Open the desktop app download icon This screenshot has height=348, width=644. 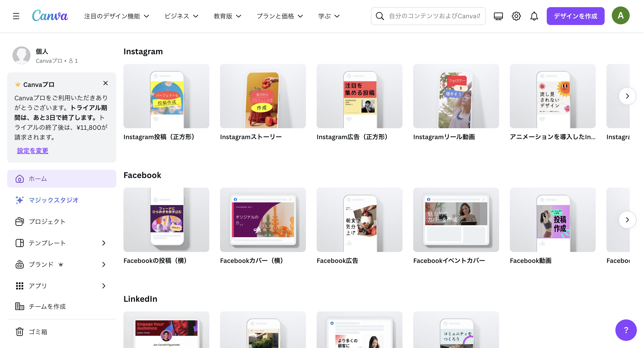[498, 16]
